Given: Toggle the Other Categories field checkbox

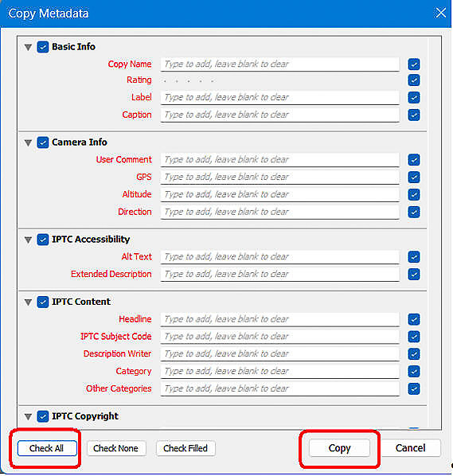Looking at the screenshot, I should coord(414,389).
